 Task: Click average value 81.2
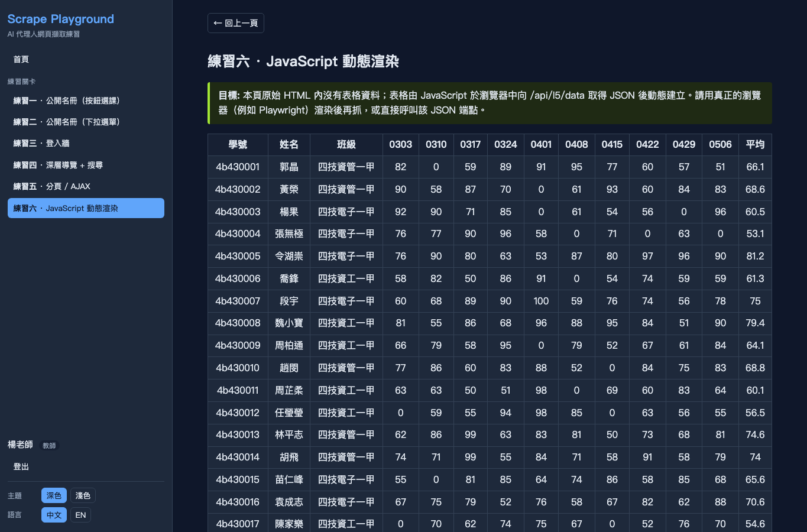pos(756,256)
